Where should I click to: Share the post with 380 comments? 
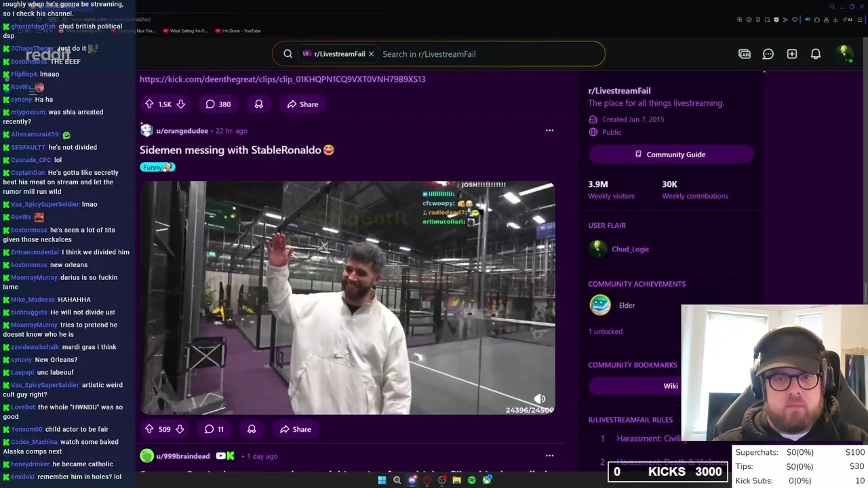tap(302, 104)
